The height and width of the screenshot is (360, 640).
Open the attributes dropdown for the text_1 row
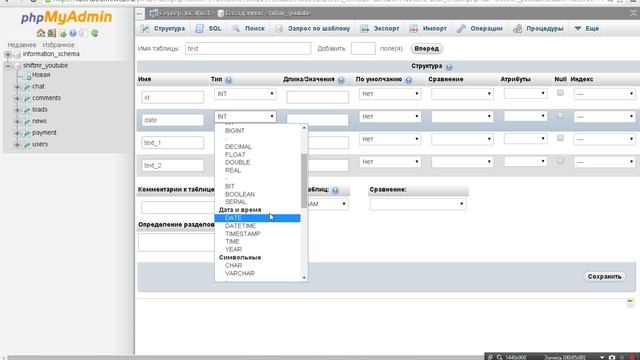point(525,139)
